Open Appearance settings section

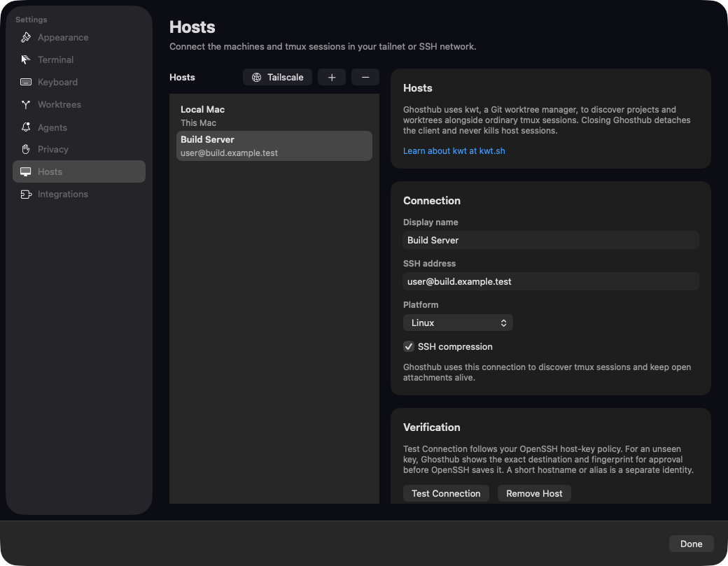79,38
